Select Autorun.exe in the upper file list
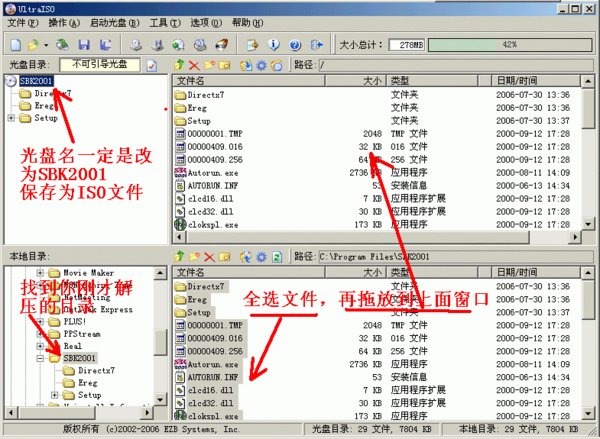This screenshot has height=439, width=600. (208, 172)
